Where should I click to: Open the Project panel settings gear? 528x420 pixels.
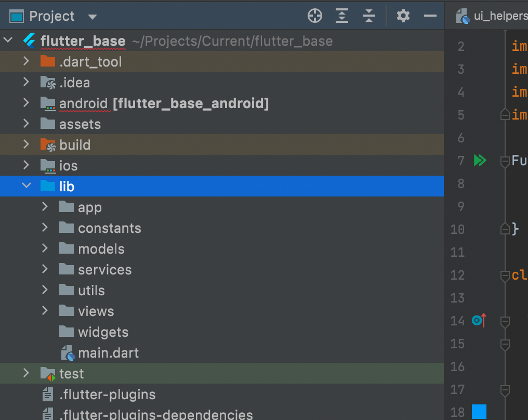pyautogui.click(x=403, y=16)
